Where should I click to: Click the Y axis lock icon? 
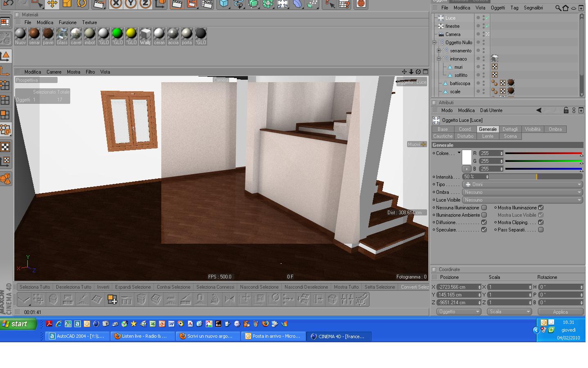[131, 4]
